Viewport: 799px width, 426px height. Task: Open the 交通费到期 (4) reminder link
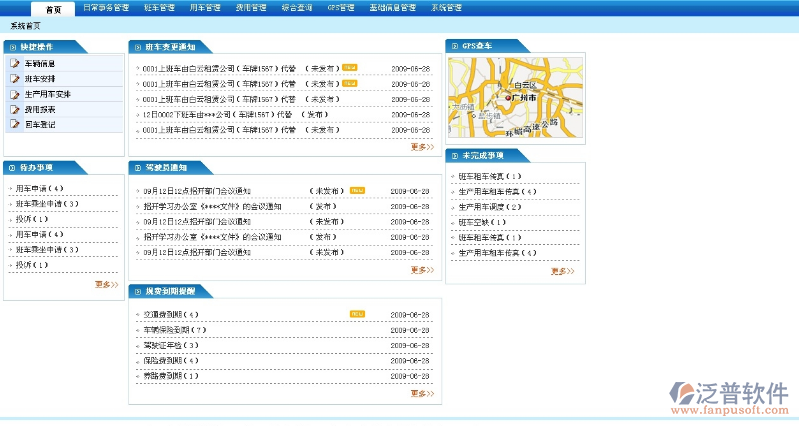coord(171,314)
